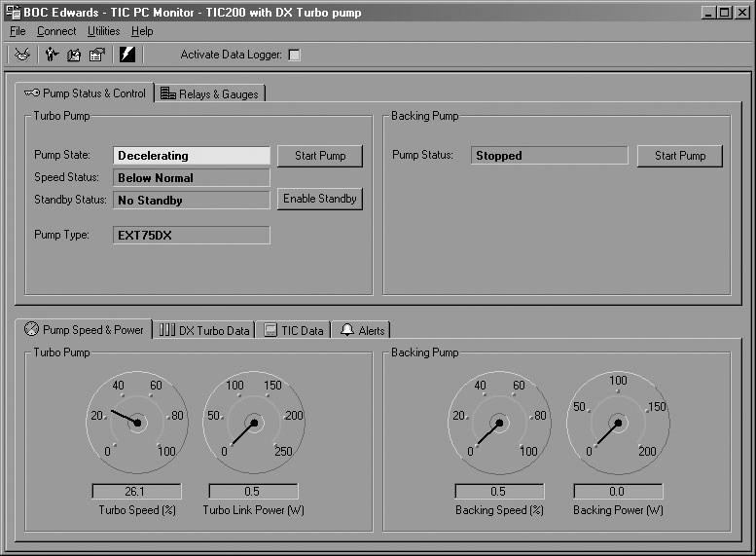Show the Alerts tab

click(362, 331)
